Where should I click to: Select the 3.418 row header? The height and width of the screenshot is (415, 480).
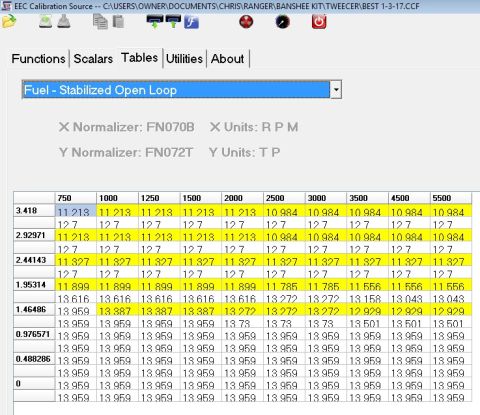pos(34,210)
